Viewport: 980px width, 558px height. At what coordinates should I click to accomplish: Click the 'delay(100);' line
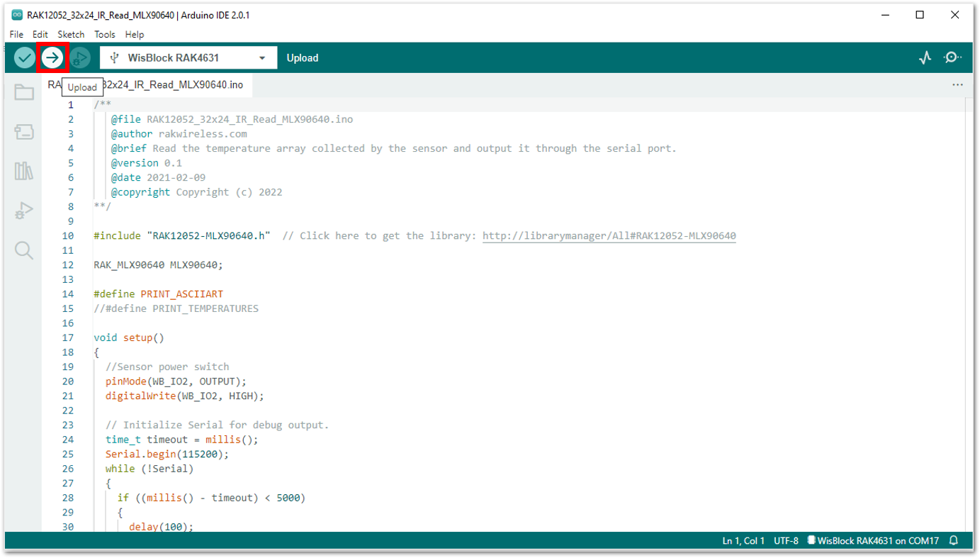pos(161,526)
